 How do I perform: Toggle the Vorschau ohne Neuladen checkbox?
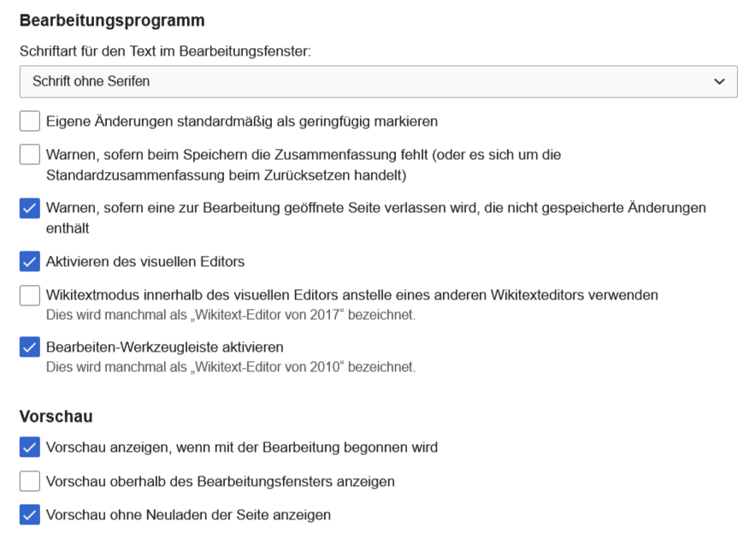(30, 515)
